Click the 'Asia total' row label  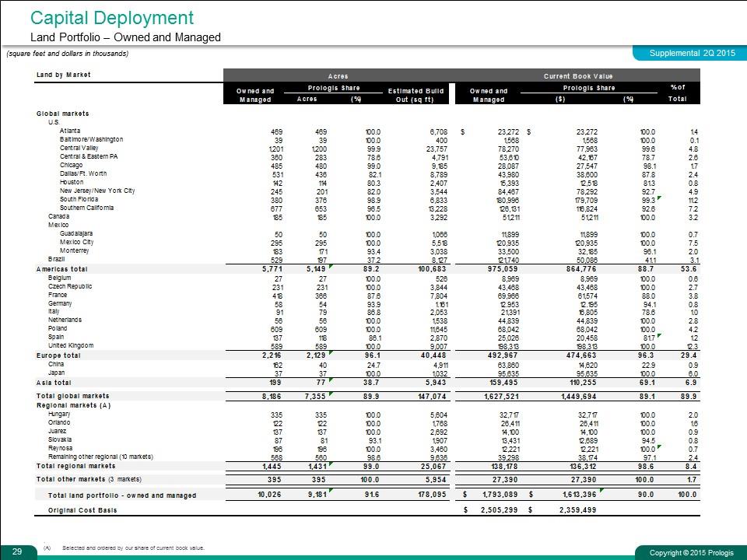pyautogui.click(x=54, y=383)
